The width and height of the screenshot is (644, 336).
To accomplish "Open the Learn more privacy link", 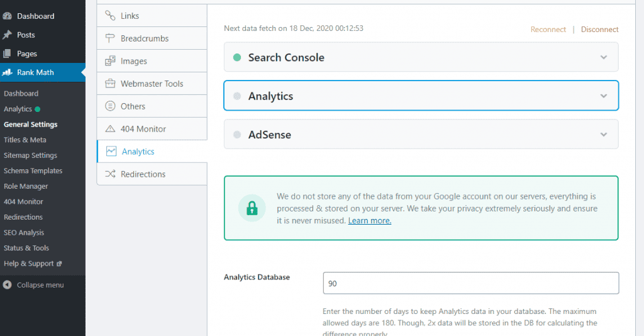I will (x=369, y=221).
